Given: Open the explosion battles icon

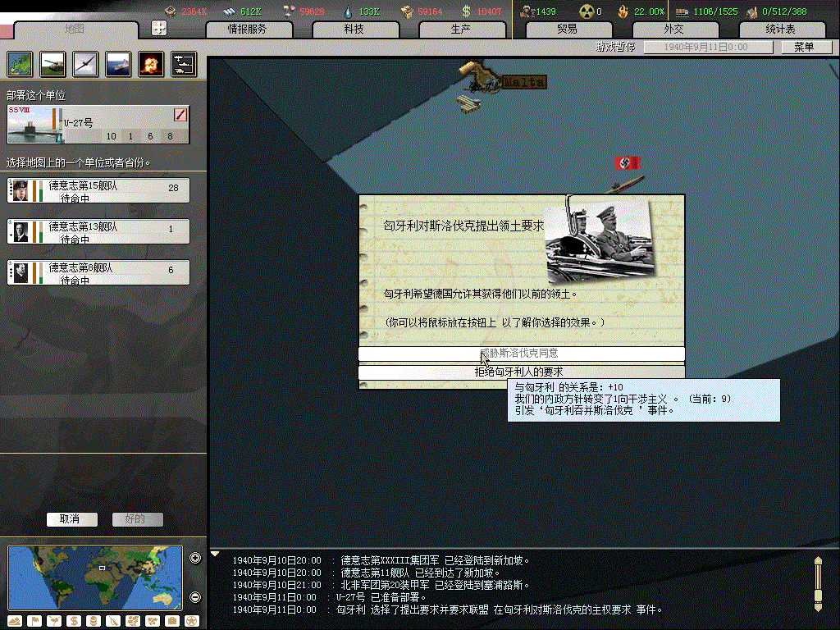Looking at the screenshot, I should pos(151,64).
